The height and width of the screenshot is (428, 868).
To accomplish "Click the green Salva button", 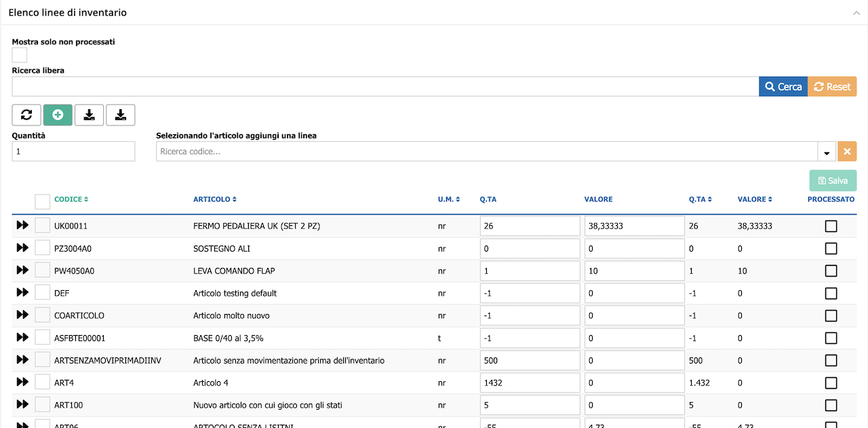I will pyautogui.click(x=833, y=180).
